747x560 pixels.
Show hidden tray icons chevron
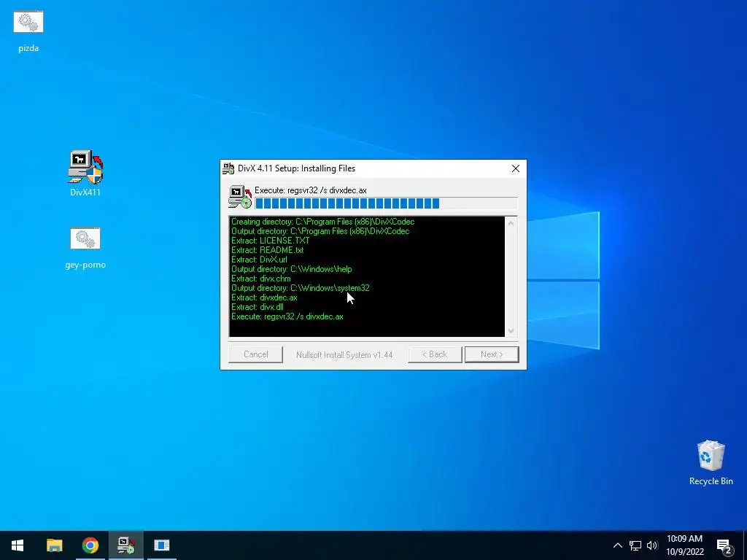pyautogui.click(x=617, y=545)
